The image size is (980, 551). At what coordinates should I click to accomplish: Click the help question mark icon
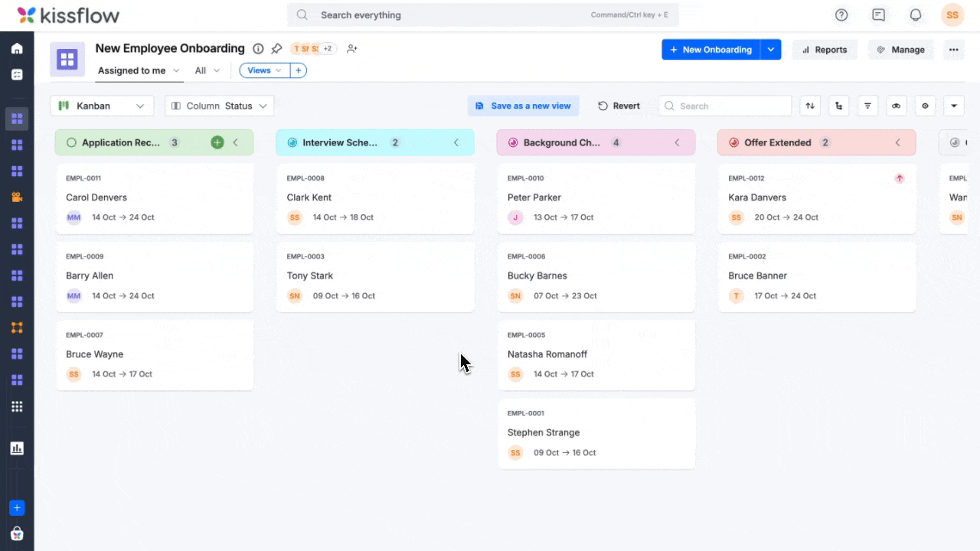(841, 15)
